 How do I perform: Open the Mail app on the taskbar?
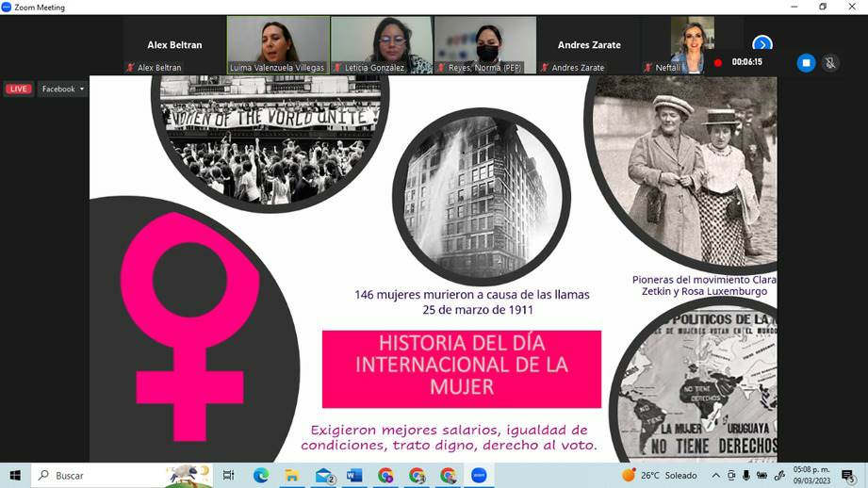pyautogui.click(x=324, y=475)
